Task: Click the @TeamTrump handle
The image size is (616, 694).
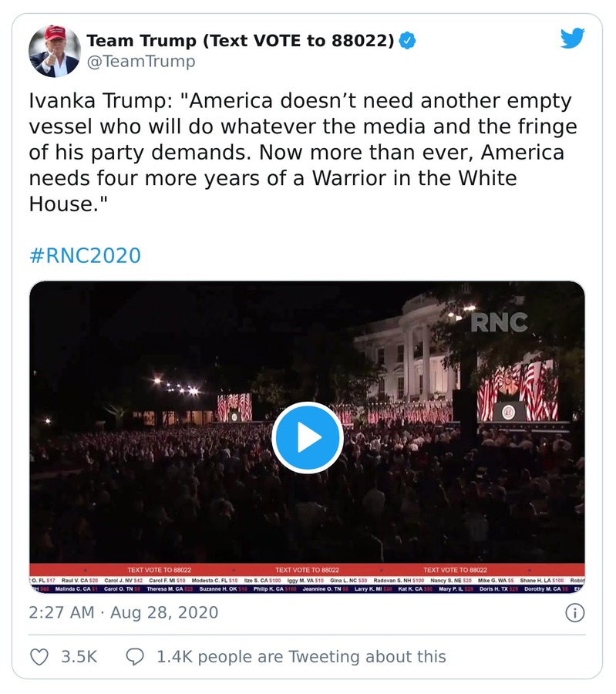Action: [141, 62]
